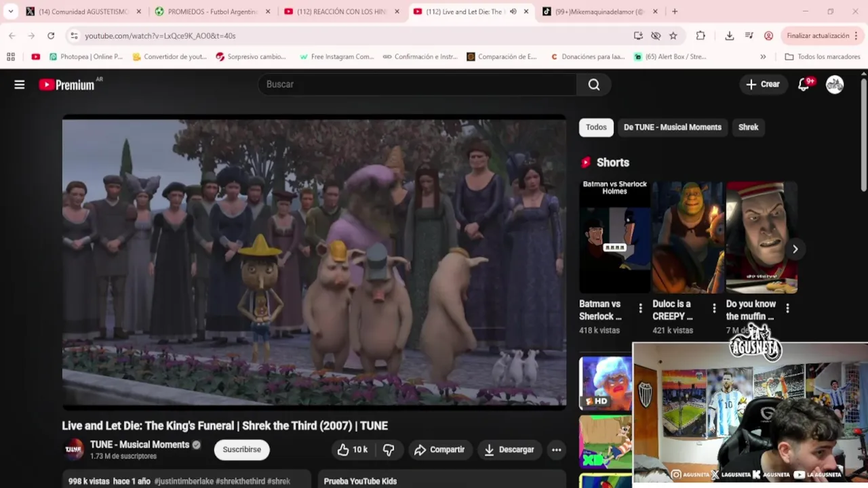Click the page vertical scrollbar
The height and width of the screenshot is (488, 868).
pos(863,136)
